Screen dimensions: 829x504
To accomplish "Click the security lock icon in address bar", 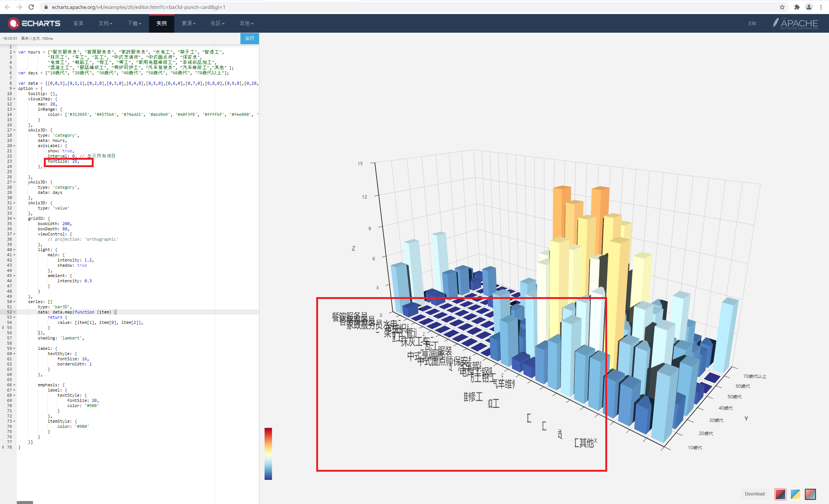I will 45,7.
